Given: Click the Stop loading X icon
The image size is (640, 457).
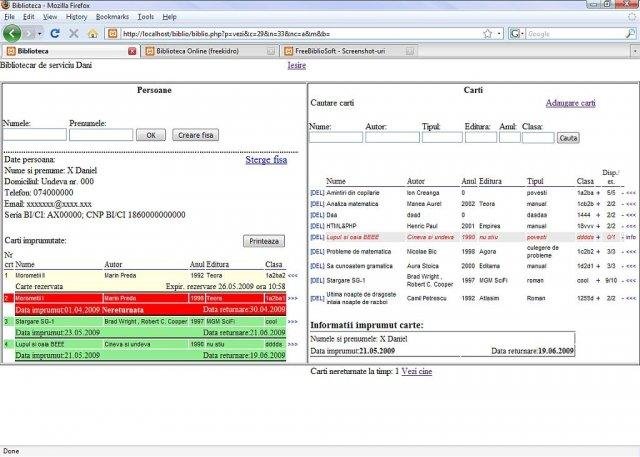Looking at the screenshot, I should (x=74, y=33).
